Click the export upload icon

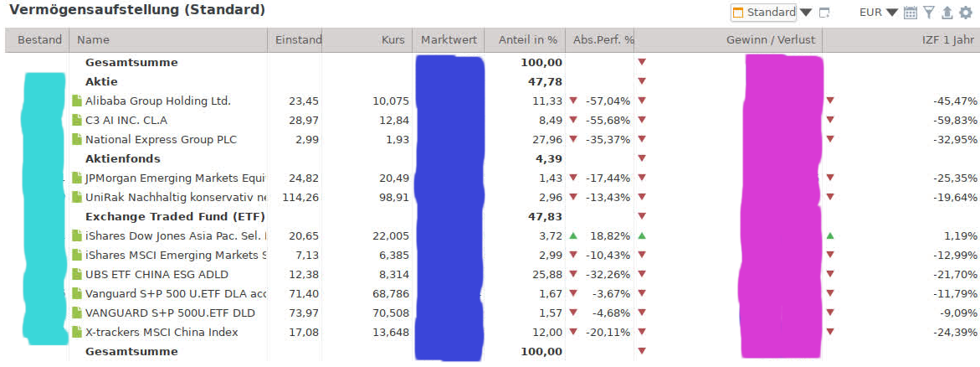click(947, 13)
